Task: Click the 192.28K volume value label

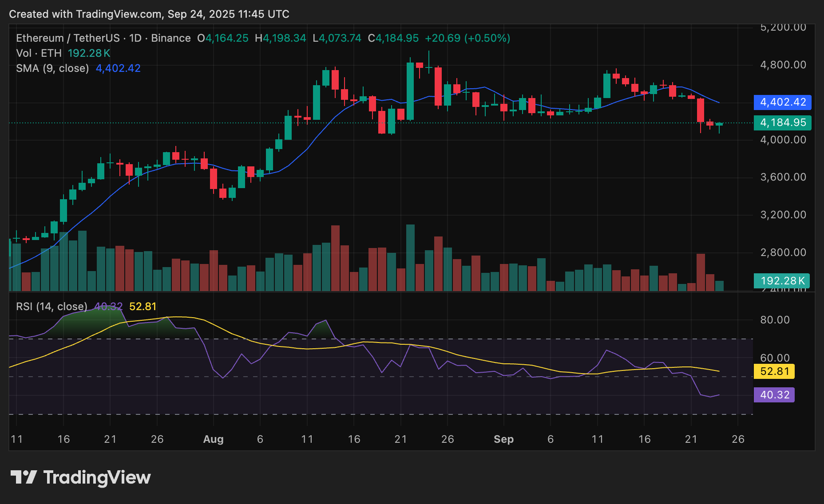Action: coord(782,280)
